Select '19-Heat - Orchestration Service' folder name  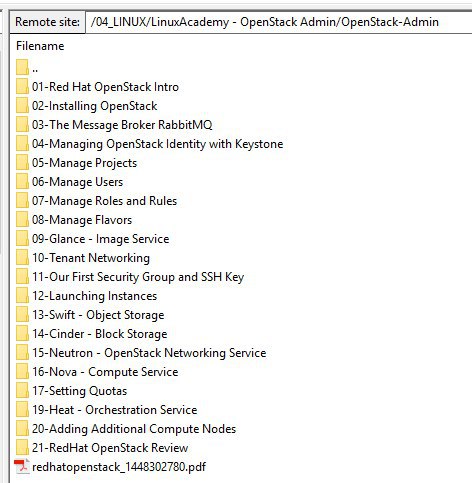114,410
